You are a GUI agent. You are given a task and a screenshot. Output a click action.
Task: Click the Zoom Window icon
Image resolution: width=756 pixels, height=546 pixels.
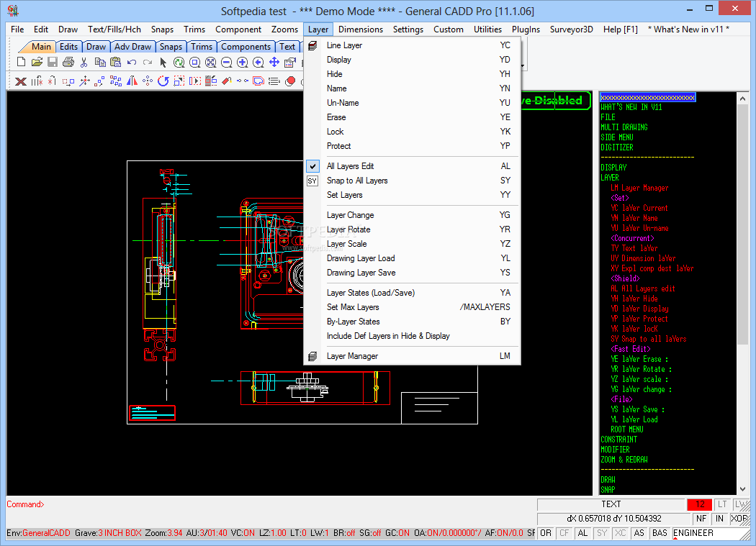[195, 62]
